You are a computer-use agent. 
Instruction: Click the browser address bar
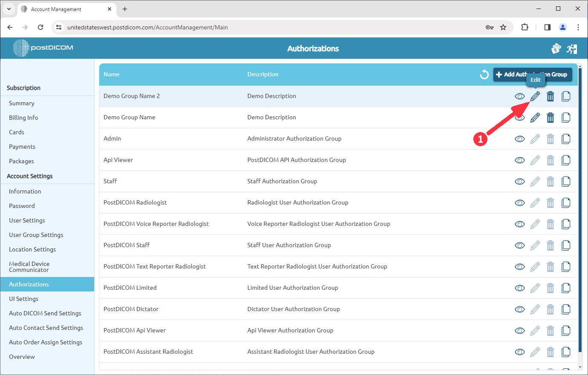[256, 27]
